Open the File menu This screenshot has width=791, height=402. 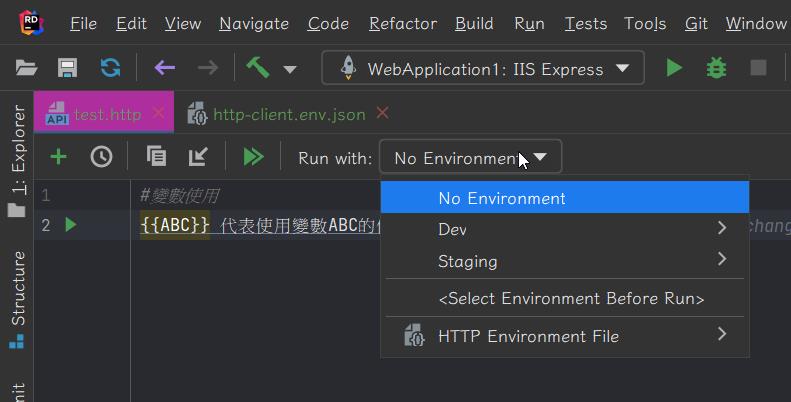pos(83,23)
